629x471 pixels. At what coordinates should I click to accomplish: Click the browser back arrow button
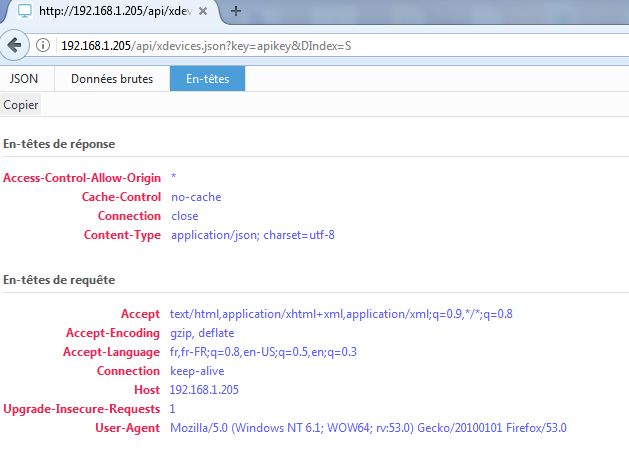tap(15, 45)
